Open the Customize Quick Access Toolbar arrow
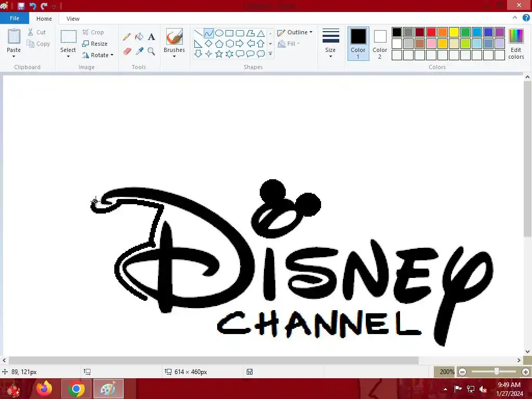 54,6
